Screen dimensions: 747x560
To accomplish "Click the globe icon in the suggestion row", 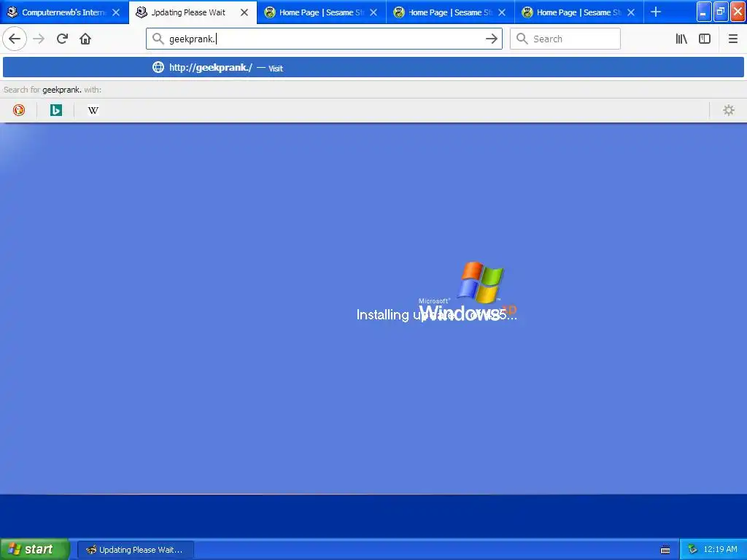I will click(158, 67).
